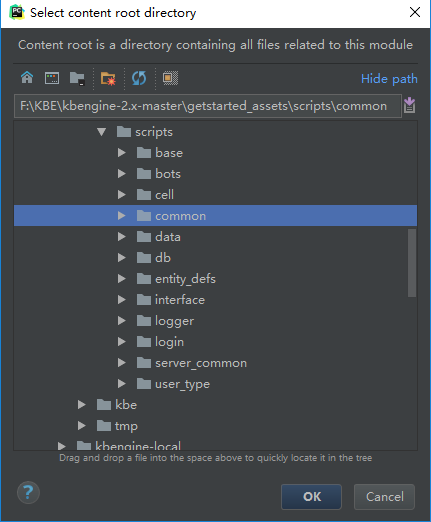Confirm selection with OK button
This screenshot has height=522, width=431.
click(311, 497)
